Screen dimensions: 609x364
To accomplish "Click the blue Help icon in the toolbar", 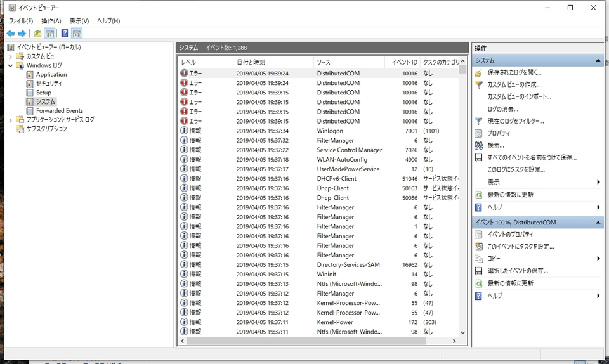I will tap(65, 34).
